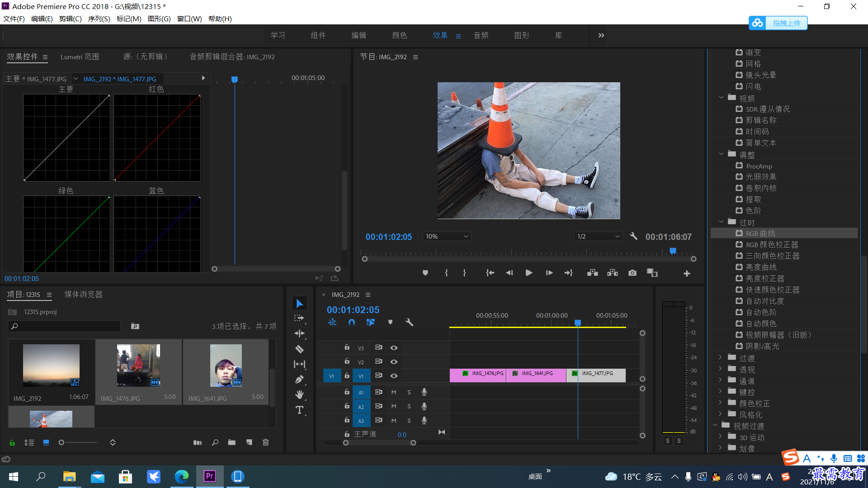Click the timeline horizontal zoom scrollbar
868x488 pixels.
[x=379, y=443]
